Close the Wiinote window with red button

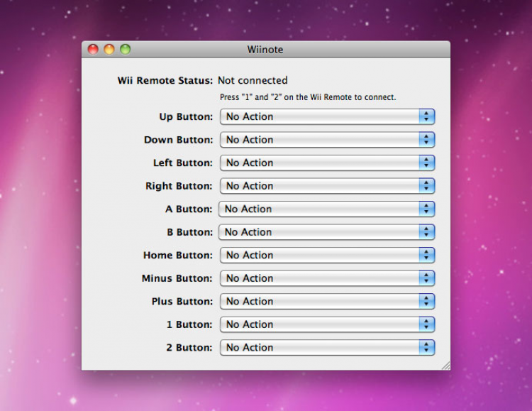tap(93, 49)
